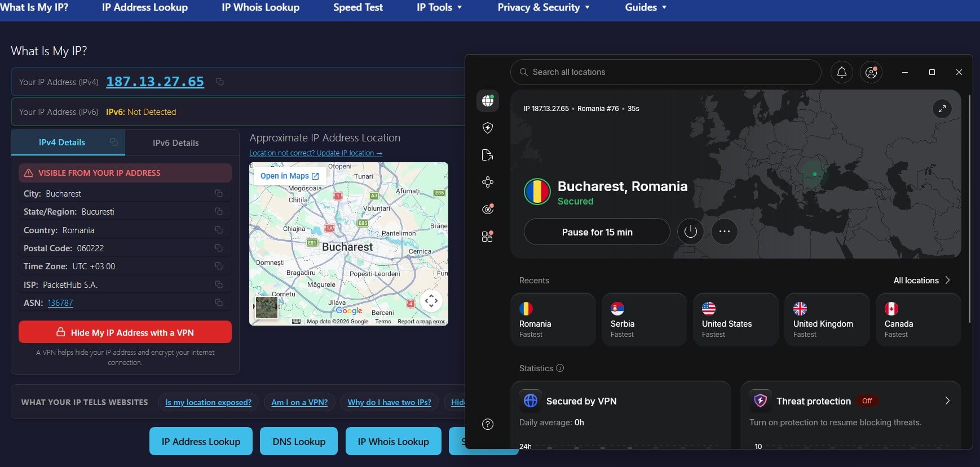Switch to the IPv6 Details tab
This screenshot has width=980, height=467.
tap(175, 143)
